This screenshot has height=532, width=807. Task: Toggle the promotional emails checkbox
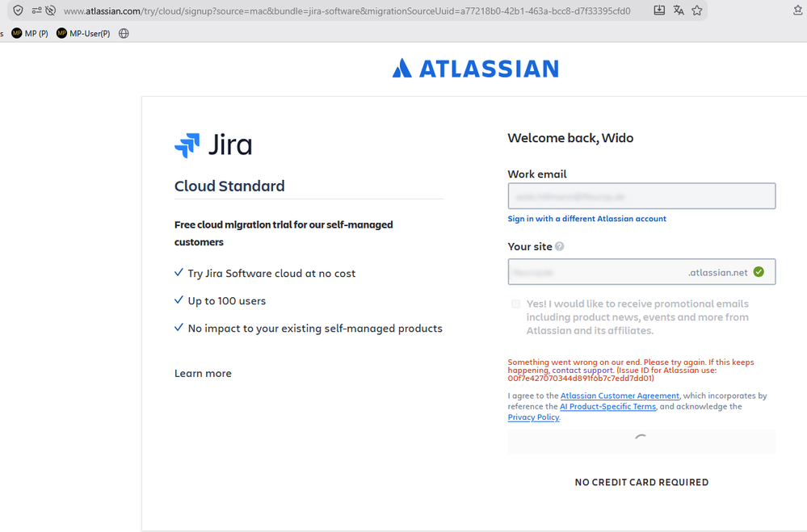[x=515, y=304]
